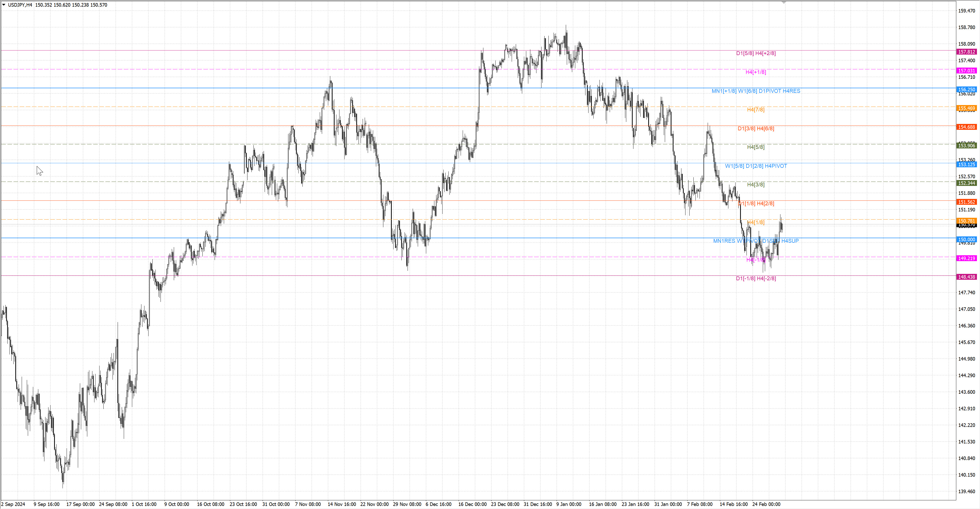Click the 153.125 light blue price tag
The width and height of the screenshot is (980, 509).
click(966, 164)
